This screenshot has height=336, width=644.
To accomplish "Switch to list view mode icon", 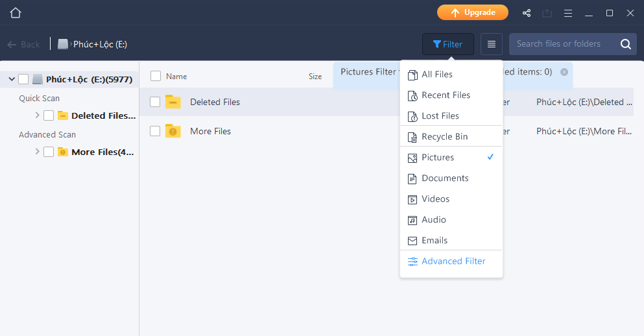I will tap(492, 44).
